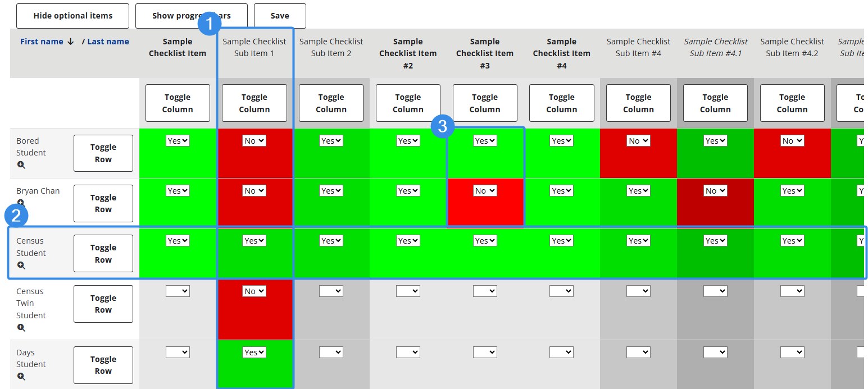This screenshot has width=868, height=389.
Task: Open magnifier icon for Days Student
Action: 21,377
